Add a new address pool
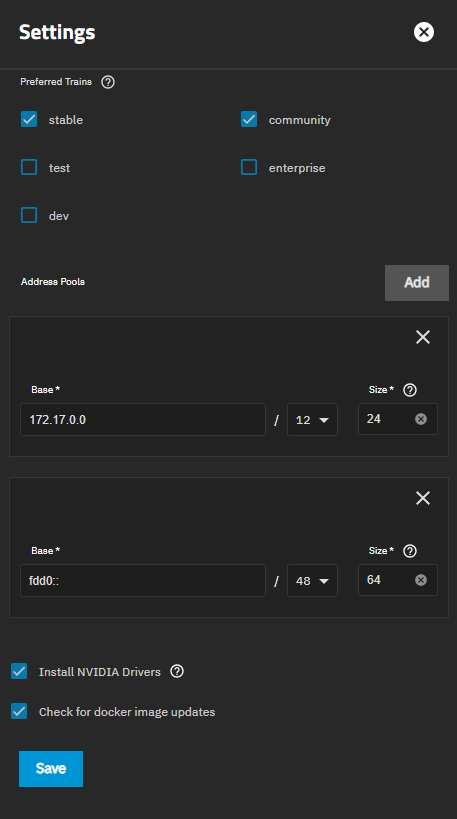This screenshot has width=457, height=819. pos(417,283)
